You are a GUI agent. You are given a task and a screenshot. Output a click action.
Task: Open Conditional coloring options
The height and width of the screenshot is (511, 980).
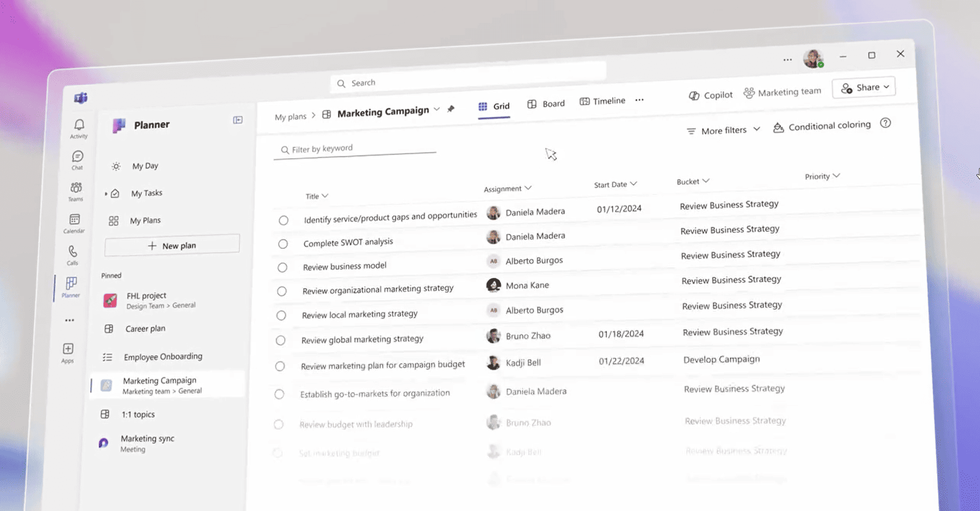[x=822, y=126]
